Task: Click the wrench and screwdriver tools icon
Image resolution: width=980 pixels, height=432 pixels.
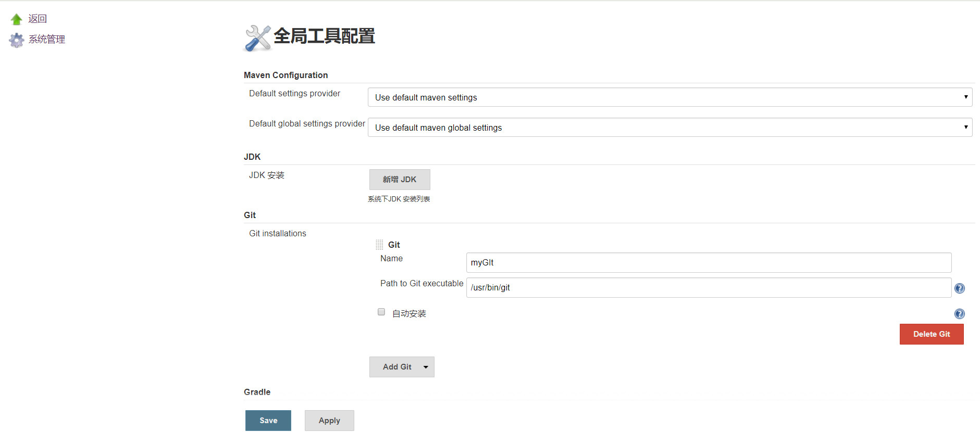Action: pos(257,38)
